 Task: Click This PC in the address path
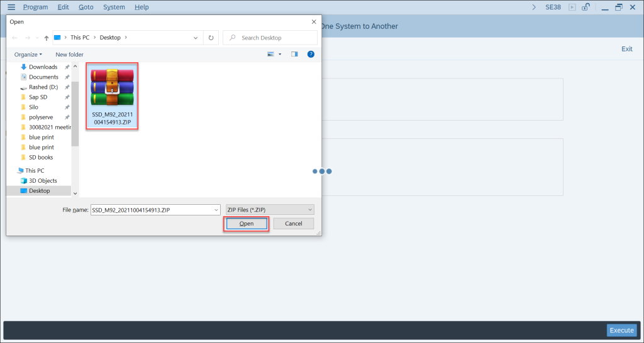tap(80, 37)
